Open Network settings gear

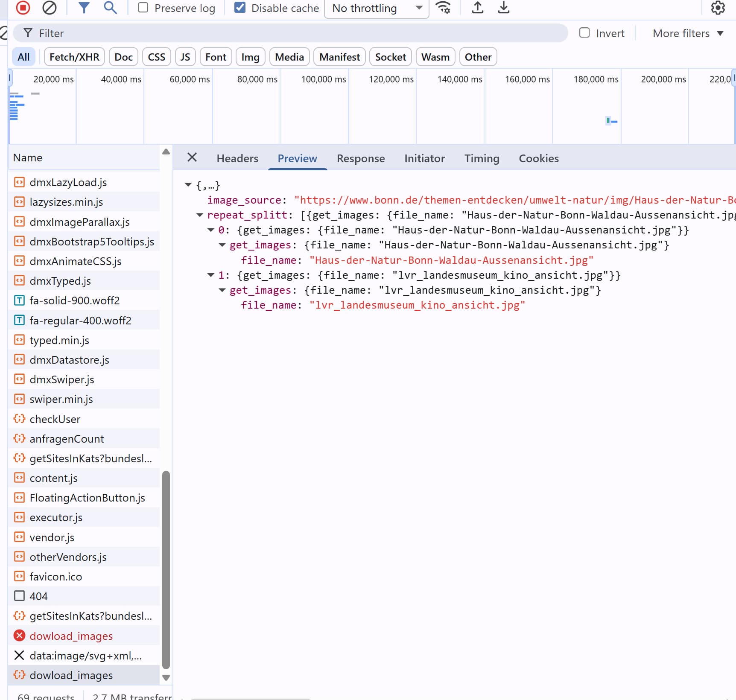click(x=718, y=8)
